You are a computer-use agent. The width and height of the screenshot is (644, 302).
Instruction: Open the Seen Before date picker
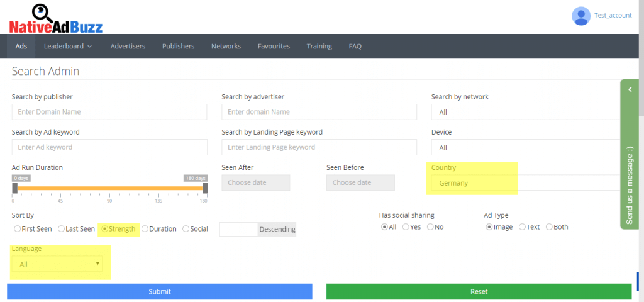[360, 182]
